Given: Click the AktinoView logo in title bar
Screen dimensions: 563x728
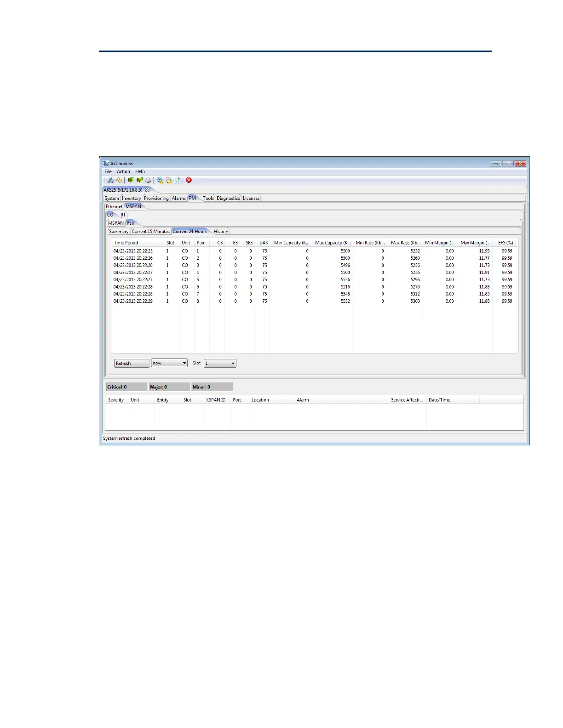Looking at the screenshot, I should pyautogui.click(x=106, y=163).
